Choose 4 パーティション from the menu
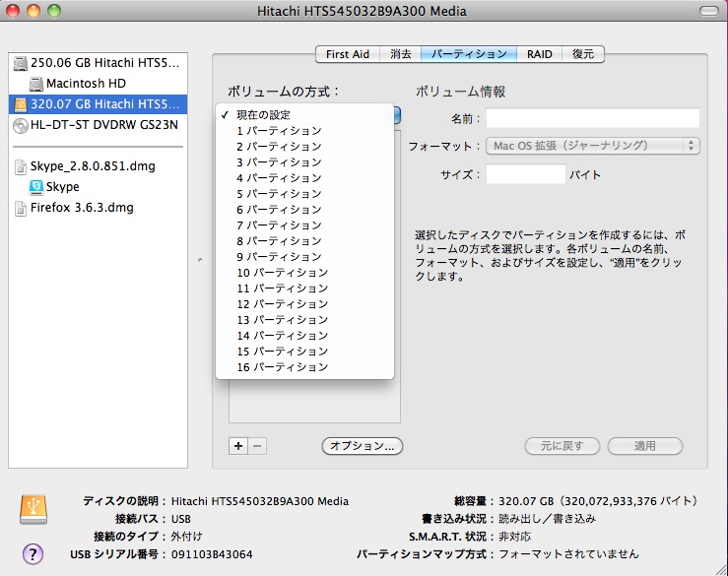Viewport: 728px width, 576px height. click(x=305, y=178)
